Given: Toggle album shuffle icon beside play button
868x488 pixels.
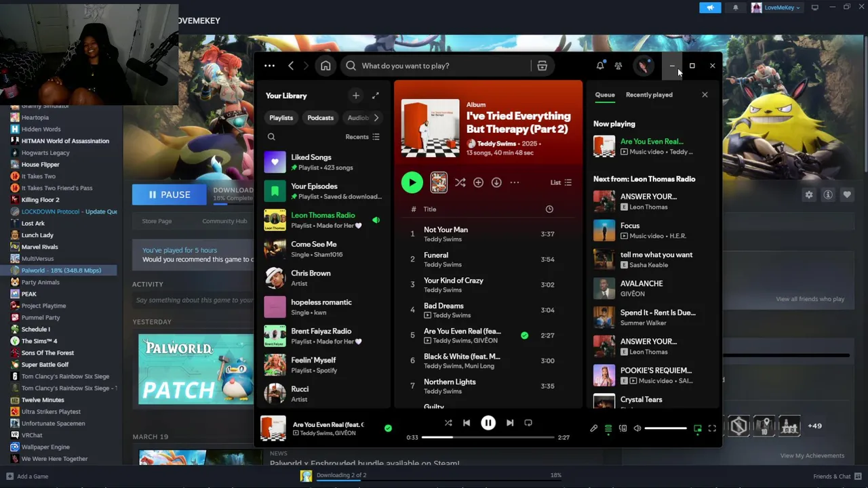Looking at the screenshot, I should pos(460,182).
